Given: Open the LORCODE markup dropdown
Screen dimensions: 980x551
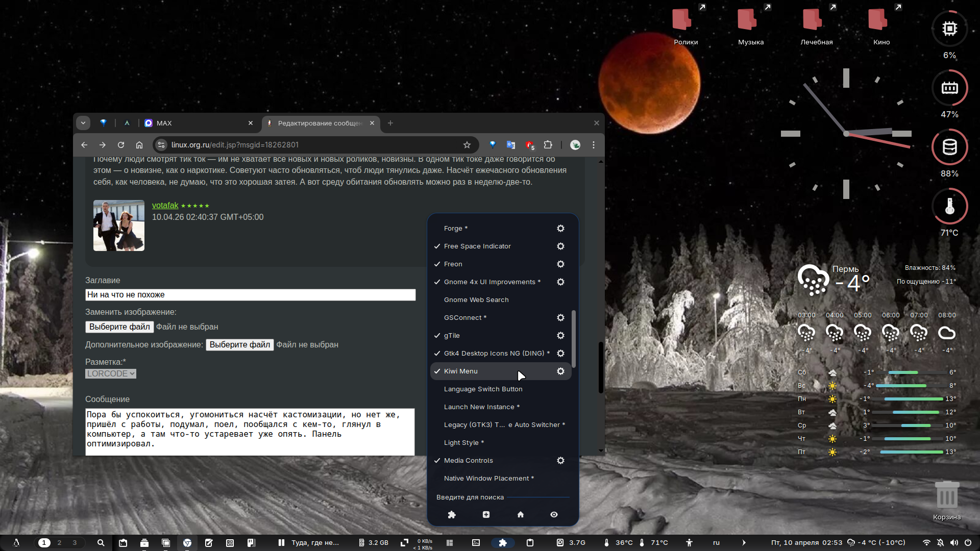Looking at the screenshot, I should coord(111,373).
